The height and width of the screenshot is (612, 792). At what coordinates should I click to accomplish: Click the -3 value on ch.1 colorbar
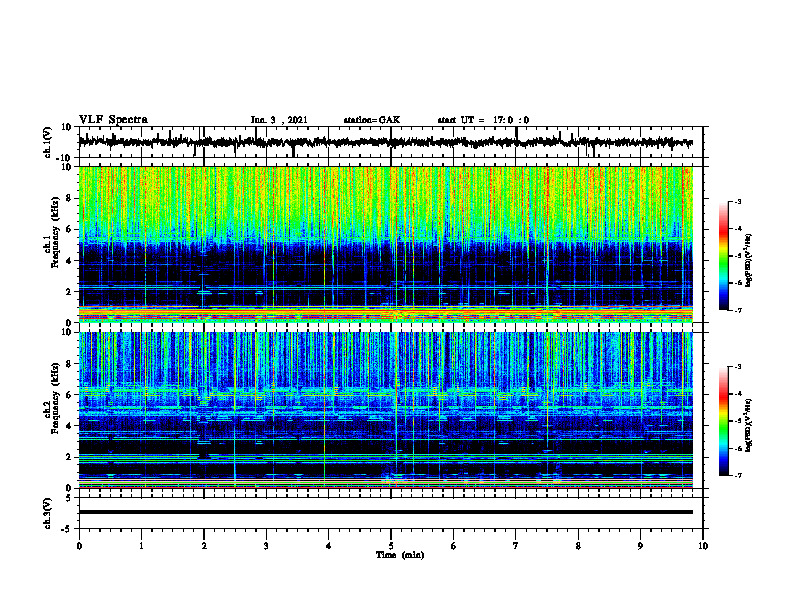pos(738,201)
